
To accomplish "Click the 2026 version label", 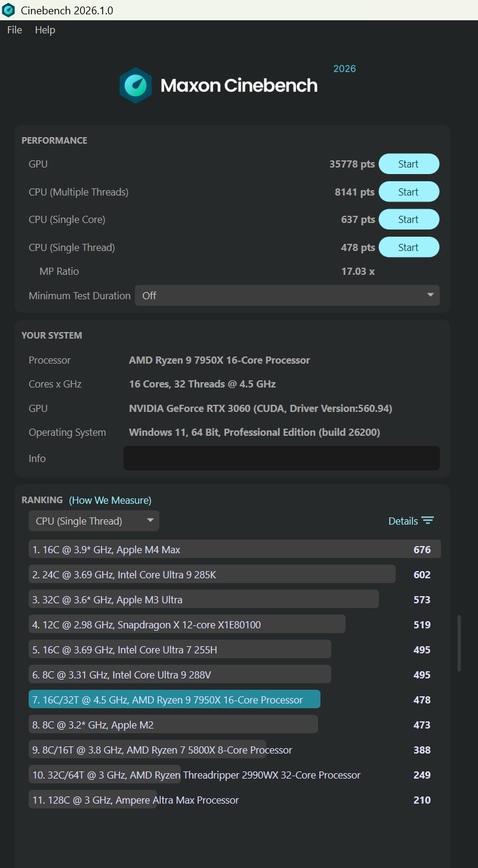I will (344, 69).
